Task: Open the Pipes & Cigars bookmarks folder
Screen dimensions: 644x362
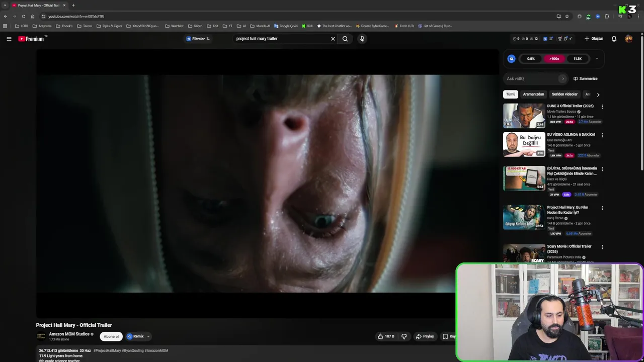Action: pyautogui.click(x=109, y=26)
